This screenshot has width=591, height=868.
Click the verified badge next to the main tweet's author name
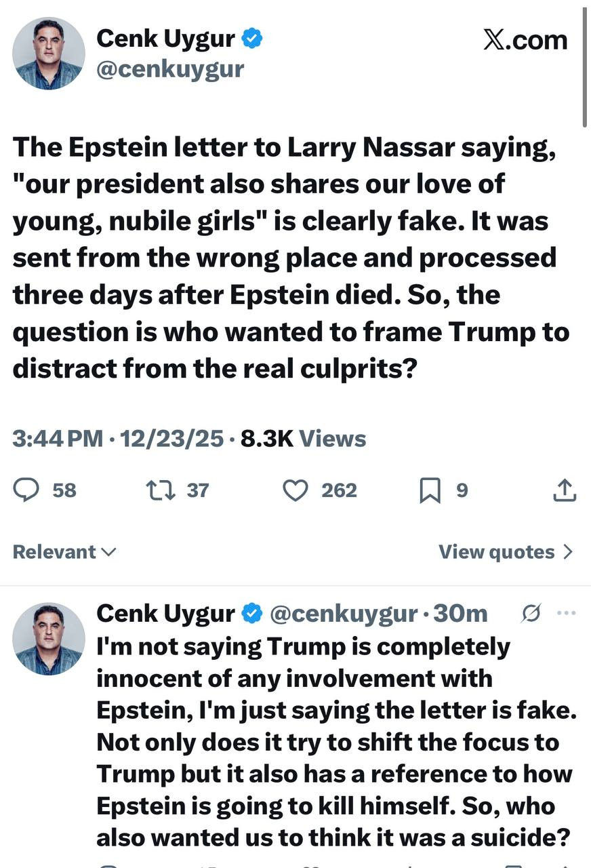pos(253,40)
